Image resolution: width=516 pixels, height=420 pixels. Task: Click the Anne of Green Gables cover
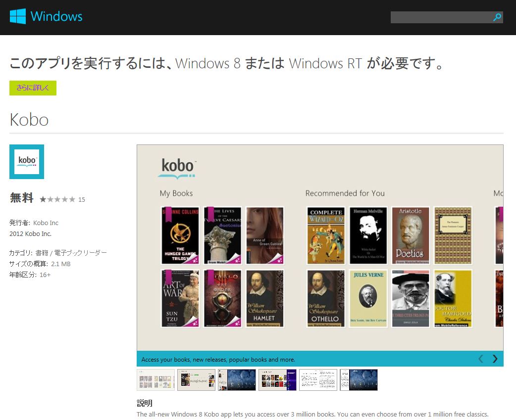click(265, 235)
